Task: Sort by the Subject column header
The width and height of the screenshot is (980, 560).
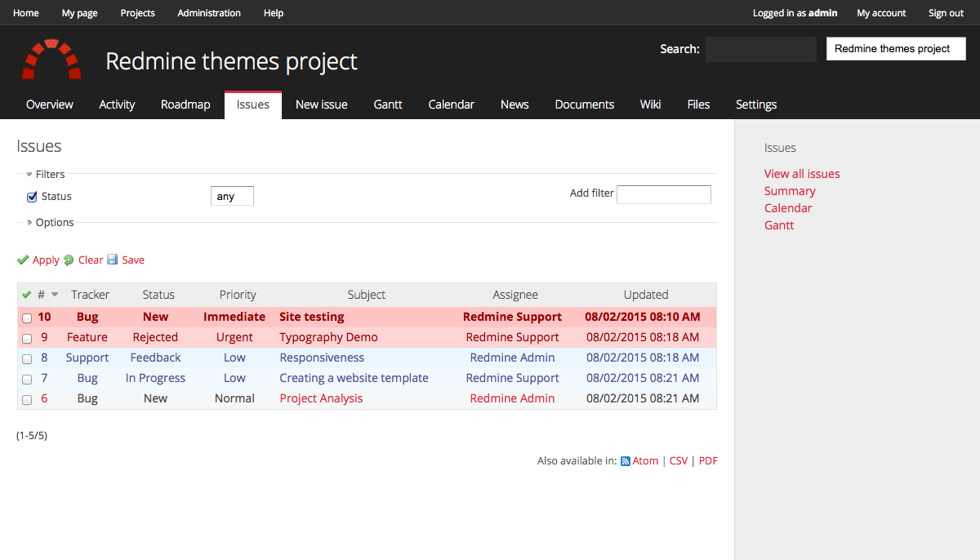Action: (x=367, y=295)
